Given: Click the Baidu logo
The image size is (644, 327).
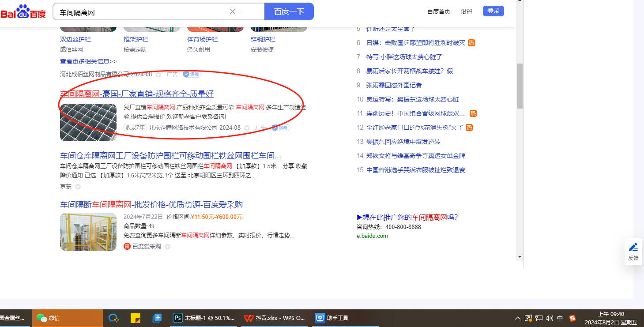Looking at the screenshot, I should (x=23, y=12).
